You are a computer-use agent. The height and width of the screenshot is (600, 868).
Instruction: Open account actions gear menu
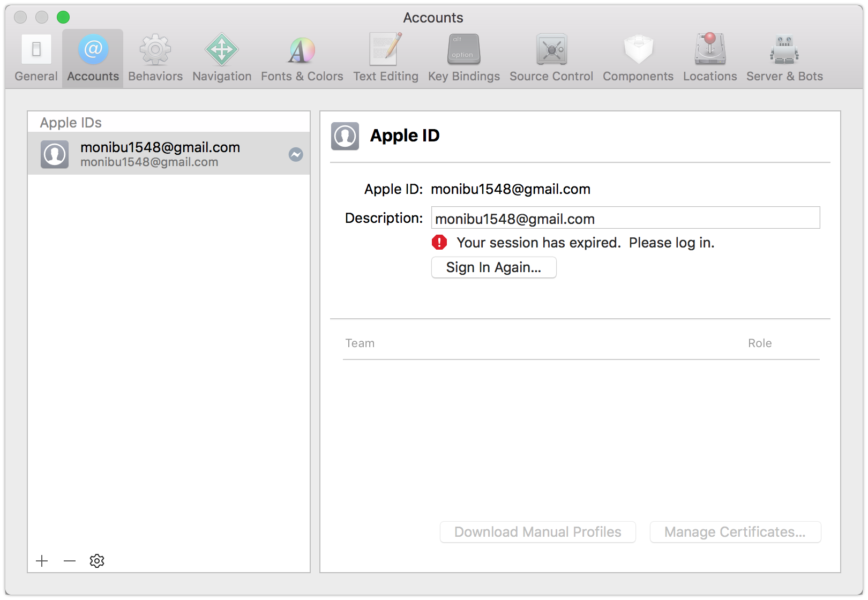coord(97,561)
